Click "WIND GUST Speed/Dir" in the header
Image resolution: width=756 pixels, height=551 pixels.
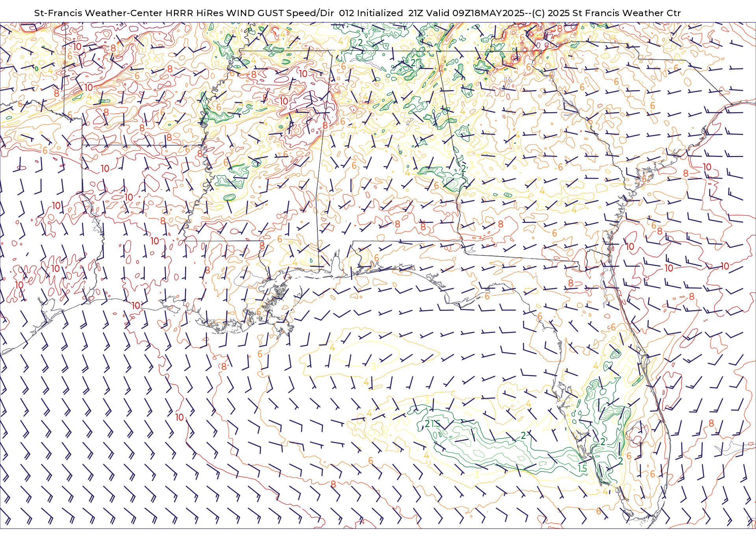pos(280,13)
